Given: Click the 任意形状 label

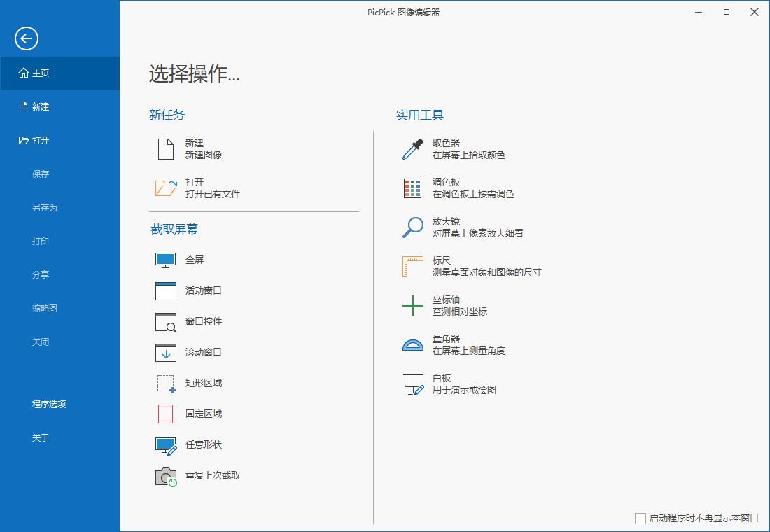Looking at the screenshot, I should pyautogui.click(x=203, y=444).
